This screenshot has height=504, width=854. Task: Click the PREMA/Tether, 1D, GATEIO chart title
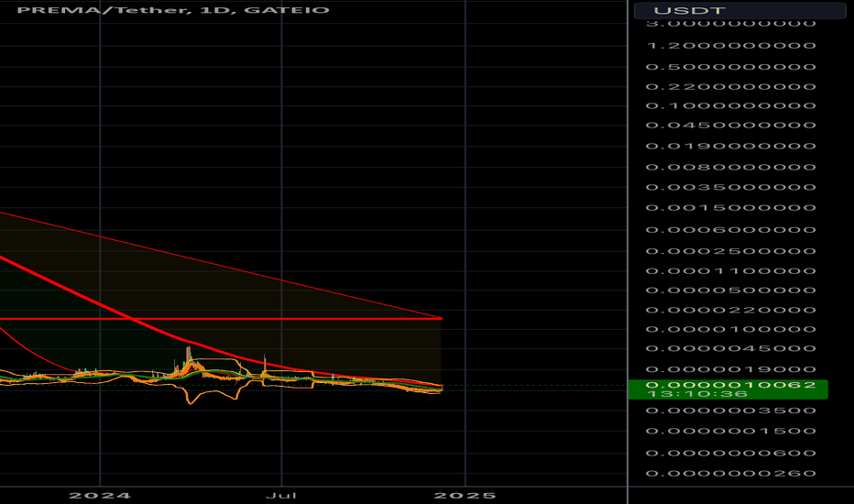pos(173,10)
